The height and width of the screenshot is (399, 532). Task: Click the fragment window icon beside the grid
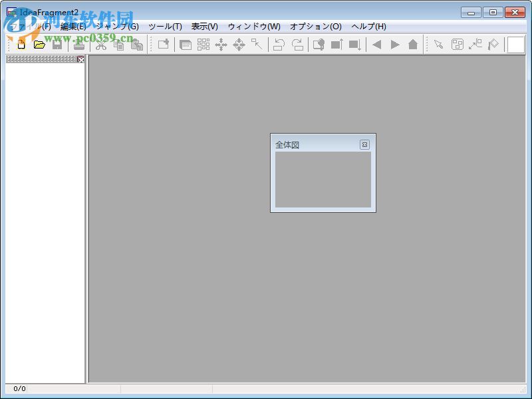point(186,45)
